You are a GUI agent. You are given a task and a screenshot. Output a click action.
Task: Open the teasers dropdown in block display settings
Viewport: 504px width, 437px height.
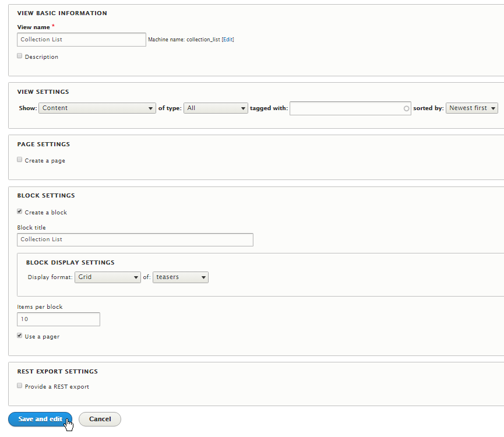pos(180,277)
